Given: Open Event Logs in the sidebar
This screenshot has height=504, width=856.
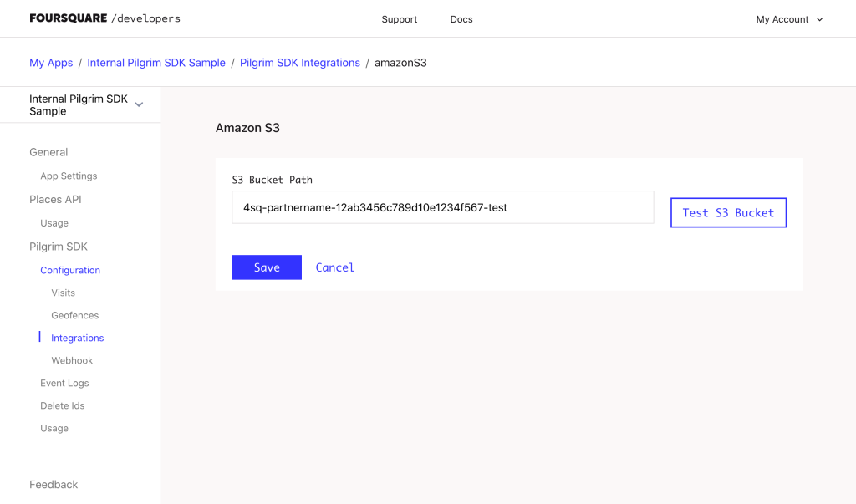Looking at the screenshot, I should coord(64,383).
